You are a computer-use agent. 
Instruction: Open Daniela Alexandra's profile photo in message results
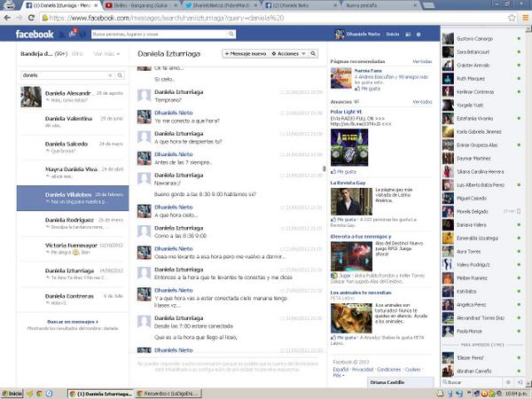click(31, 97)
